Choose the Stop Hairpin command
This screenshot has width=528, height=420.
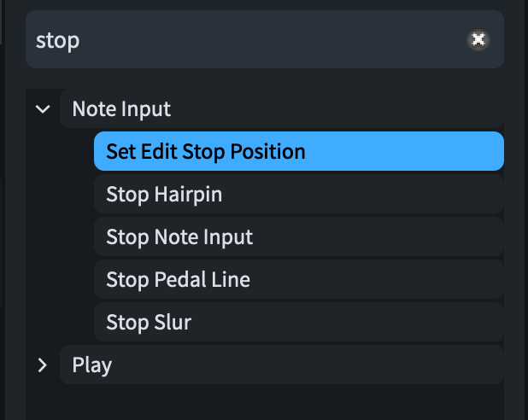click(298, 195)
